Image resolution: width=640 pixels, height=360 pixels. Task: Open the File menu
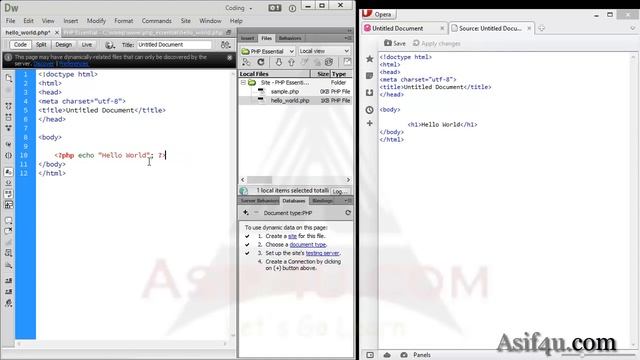tap(11, 21)
